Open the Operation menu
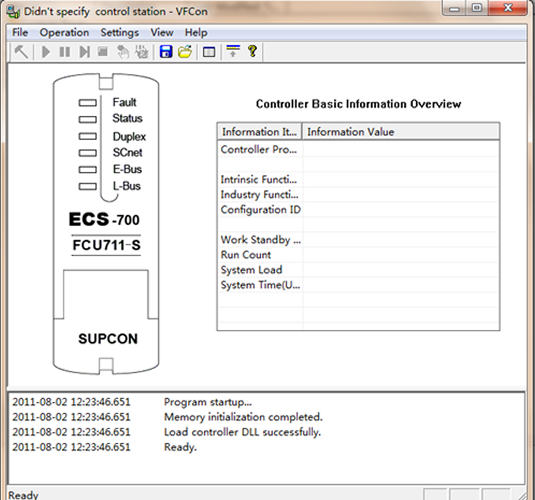 (x=64, y=32)
